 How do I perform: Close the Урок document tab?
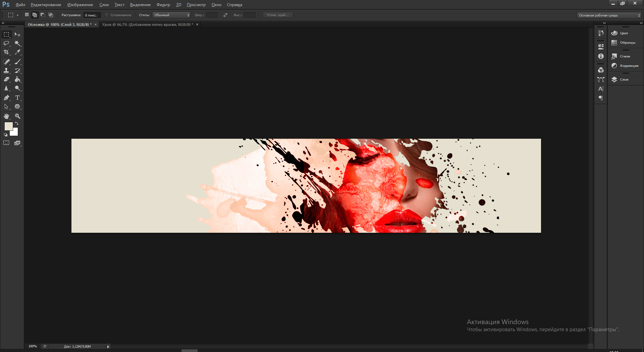[x=197, y=25]
